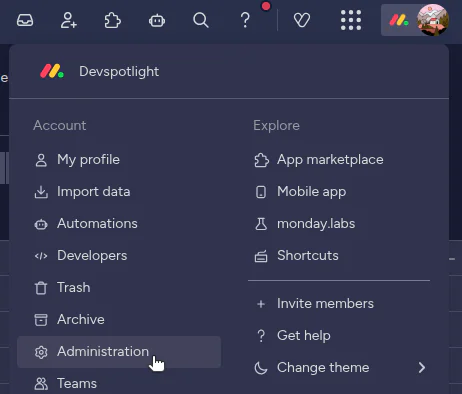Image resolution: width=462 pixels, height=394 pixels.
Task: Open monday.labs
Action: (316, 224)
